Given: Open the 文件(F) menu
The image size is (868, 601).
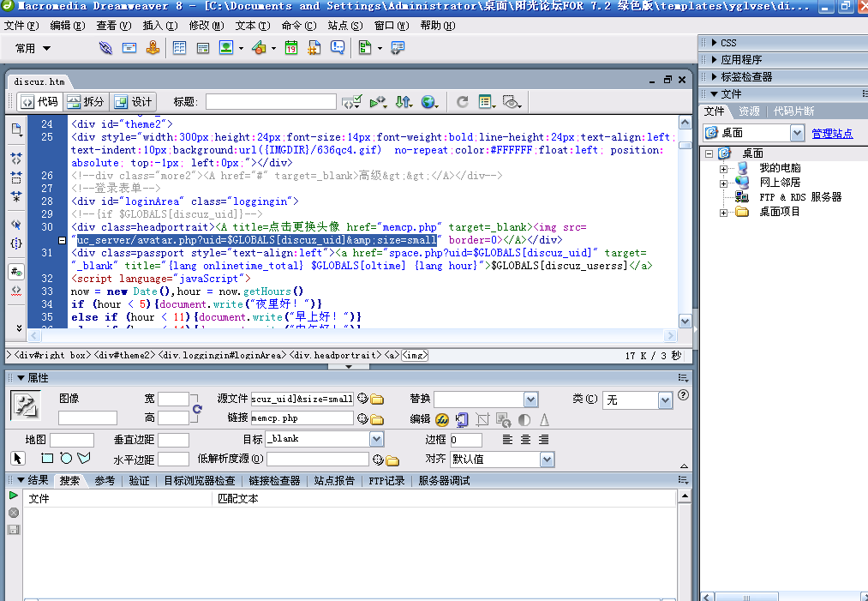Looking at the screenshot, I should 21,26.
